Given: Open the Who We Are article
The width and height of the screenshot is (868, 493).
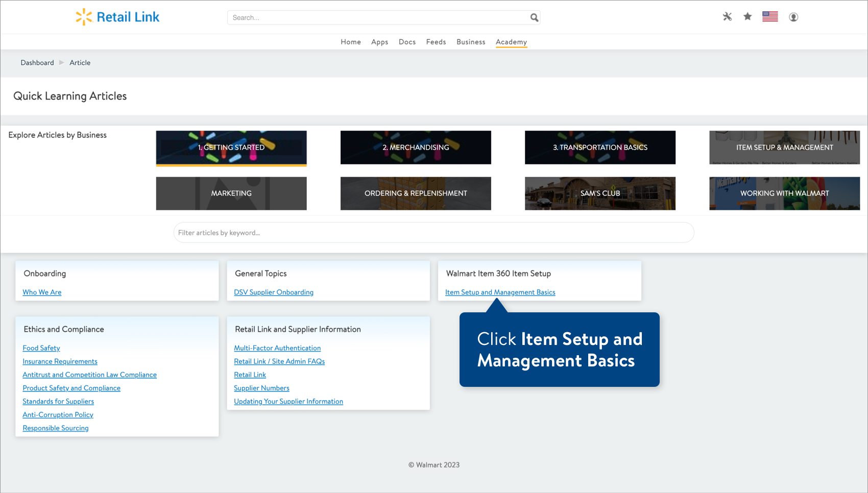Looking at the screenshot, I should click(42, 292).
